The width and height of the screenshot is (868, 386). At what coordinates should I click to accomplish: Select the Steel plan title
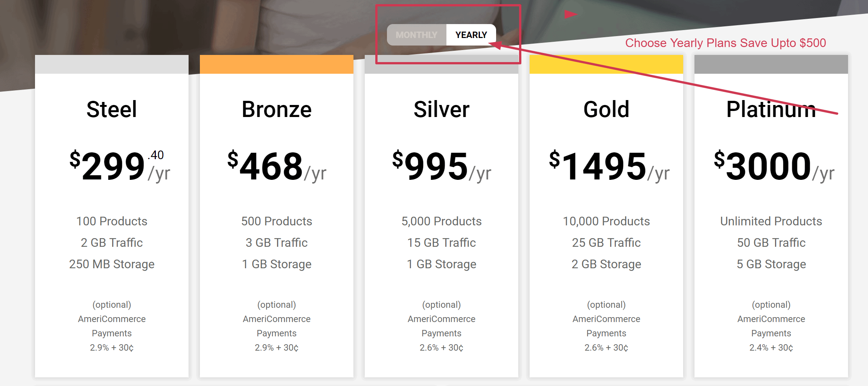(112, 109)
